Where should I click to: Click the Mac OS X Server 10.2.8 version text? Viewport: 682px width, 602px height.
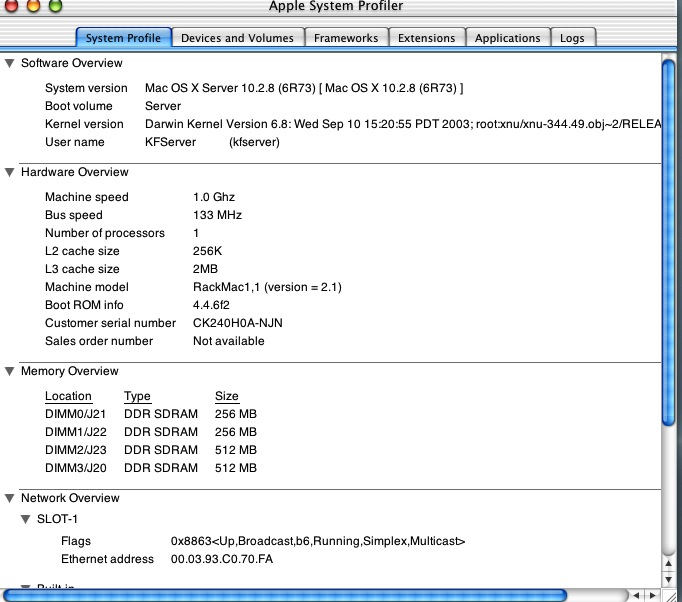(x=304, y=88)
